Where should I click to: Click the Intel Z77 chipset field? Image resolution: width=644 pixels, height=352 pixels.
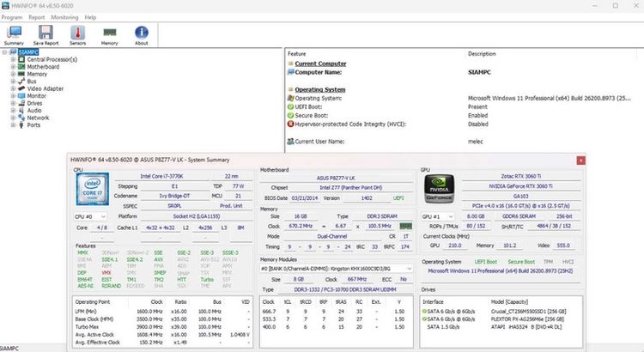click(x=351, y=188)
